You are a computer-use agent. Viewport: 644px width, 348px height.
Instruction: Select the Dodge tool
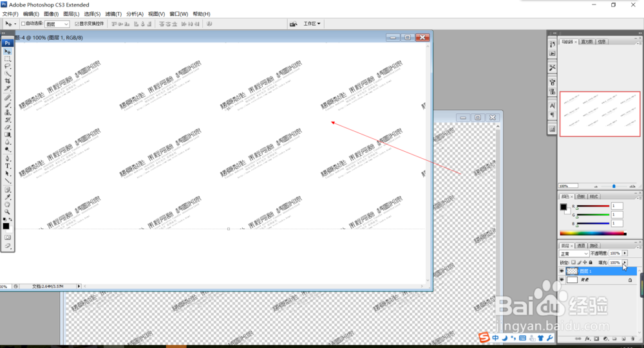[7, 149]
